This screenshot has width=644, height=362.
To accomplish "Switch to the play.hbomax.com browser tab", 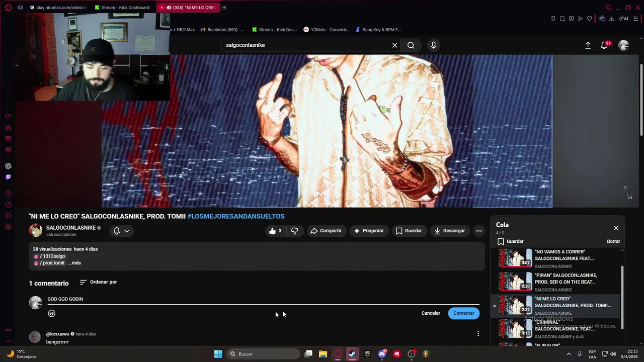I will [58, 8].
